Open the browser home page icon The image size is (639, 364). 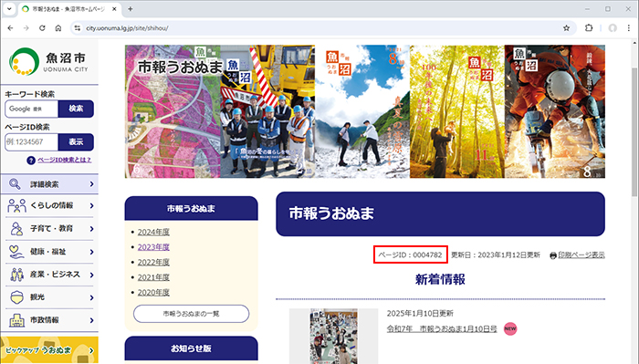(x=58, y=28)
